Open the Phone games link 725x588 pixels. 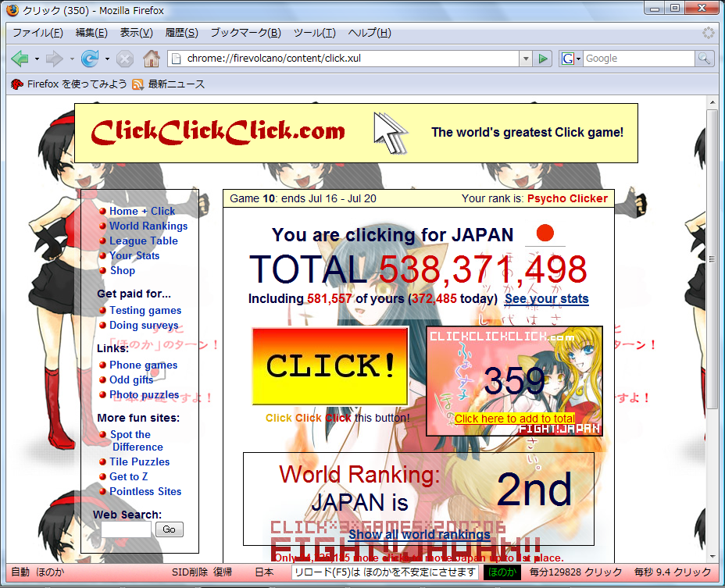click(x=143, y=365)
